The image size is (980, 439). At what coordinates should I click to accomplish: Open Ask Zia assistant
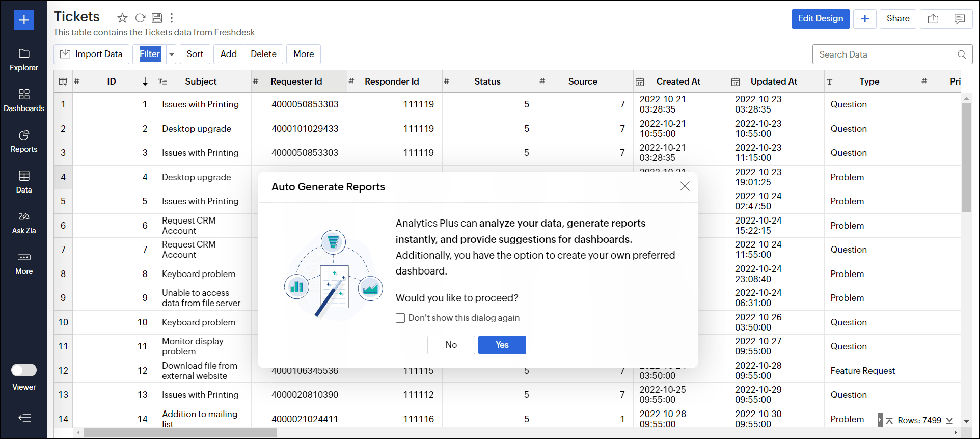coord(24,223)
